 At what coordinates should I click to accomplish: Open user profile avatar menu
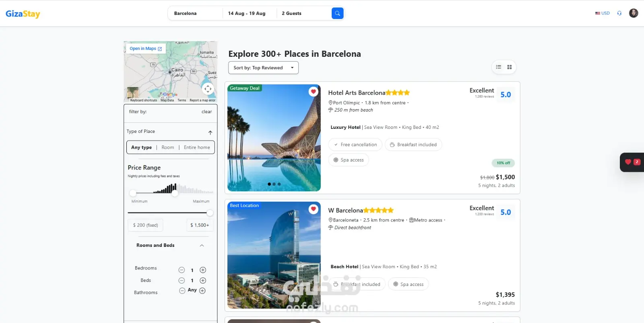(x=634, y=13)
